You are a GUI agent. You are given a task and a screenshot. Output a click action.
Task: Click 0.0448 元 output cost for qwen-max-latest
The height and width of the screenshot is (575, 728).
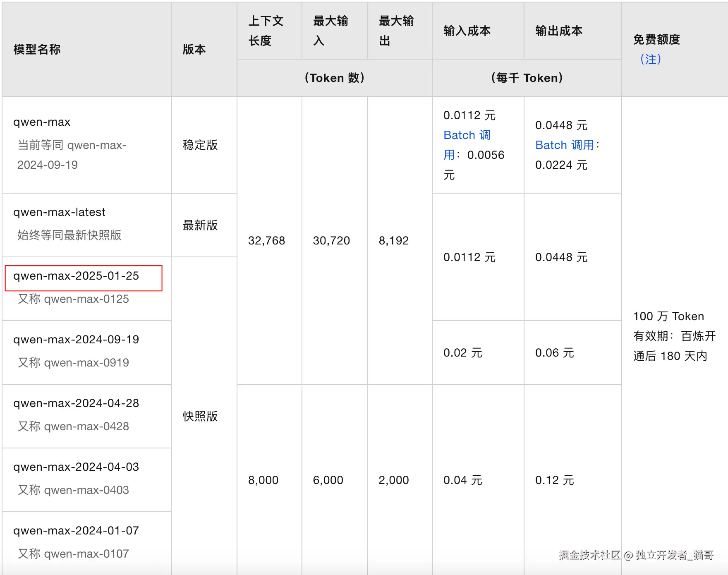(561, 257)
